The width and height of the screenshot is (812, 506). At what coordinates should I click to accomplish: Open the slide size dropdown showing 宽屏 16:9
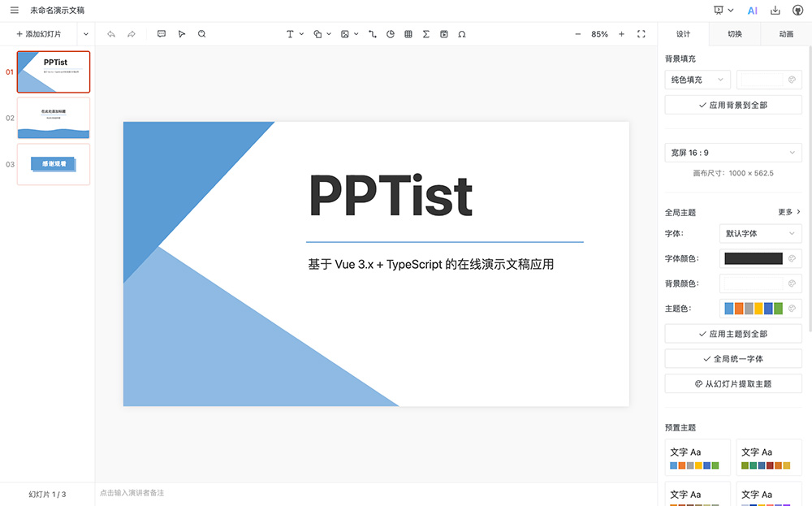732,153
